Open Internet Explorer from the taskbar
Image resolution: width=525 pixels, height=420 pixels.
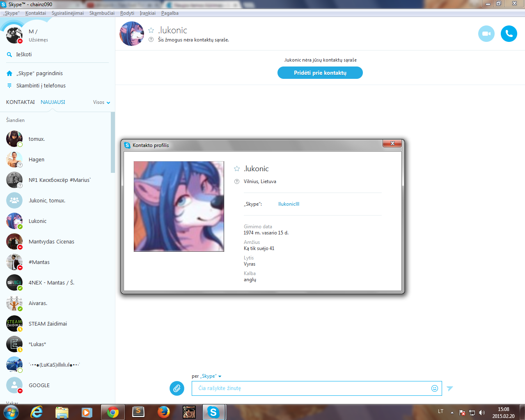[37, 412]
